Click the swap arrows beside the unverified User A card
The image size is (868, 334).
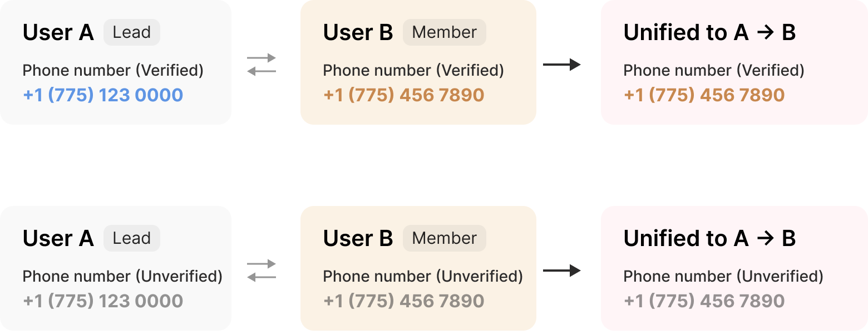262,271
